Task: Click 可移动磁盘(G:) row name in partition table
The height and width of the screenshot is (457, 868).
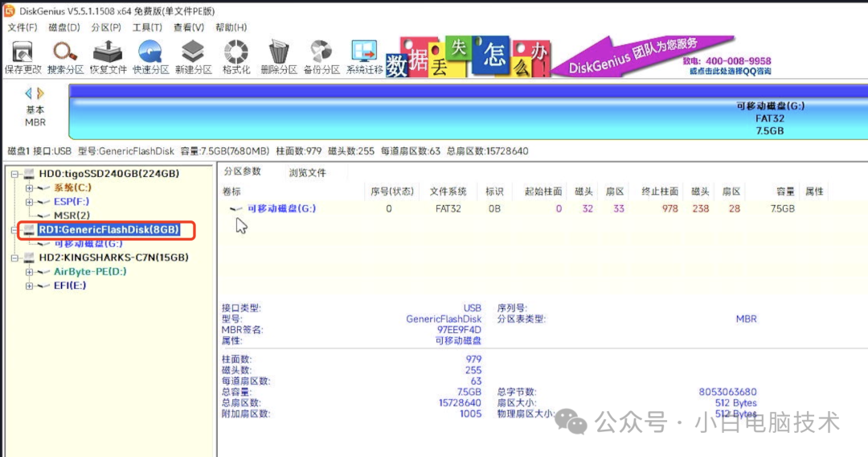Action: pos(282,209)
